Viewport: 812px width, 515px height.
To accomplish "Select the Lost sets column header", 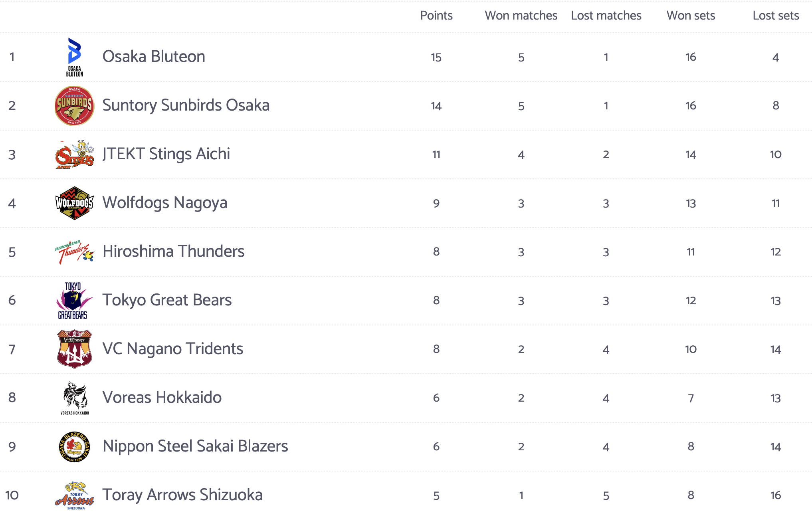I will (775, 16).
